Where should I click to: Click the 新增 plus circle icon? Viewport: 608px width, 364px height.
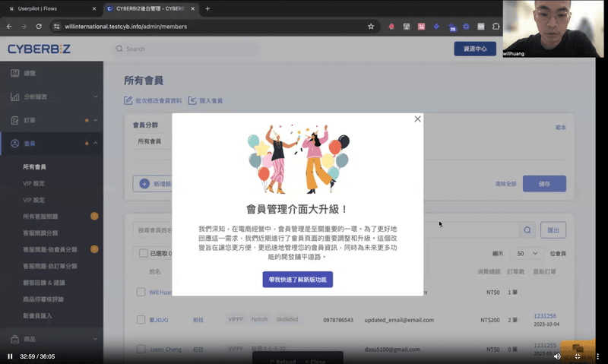[x=144, y=183]
